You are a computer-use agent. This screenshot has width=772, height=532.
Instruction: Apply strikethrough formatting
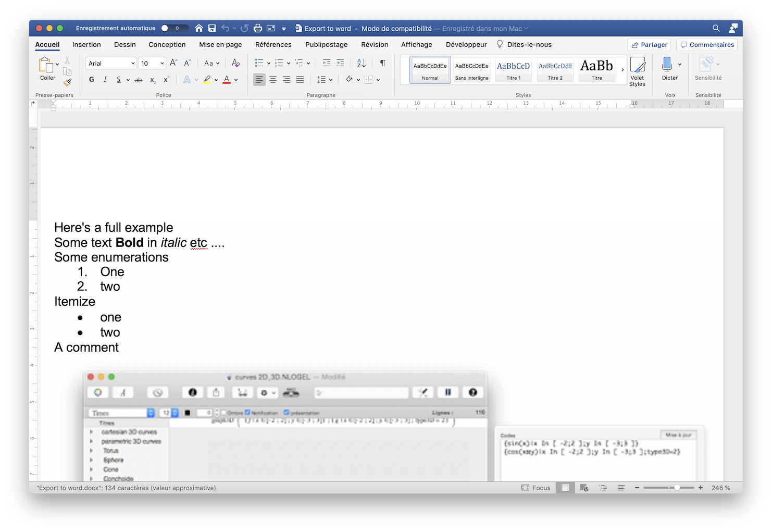pyautogui.click(x=139, y=80)
